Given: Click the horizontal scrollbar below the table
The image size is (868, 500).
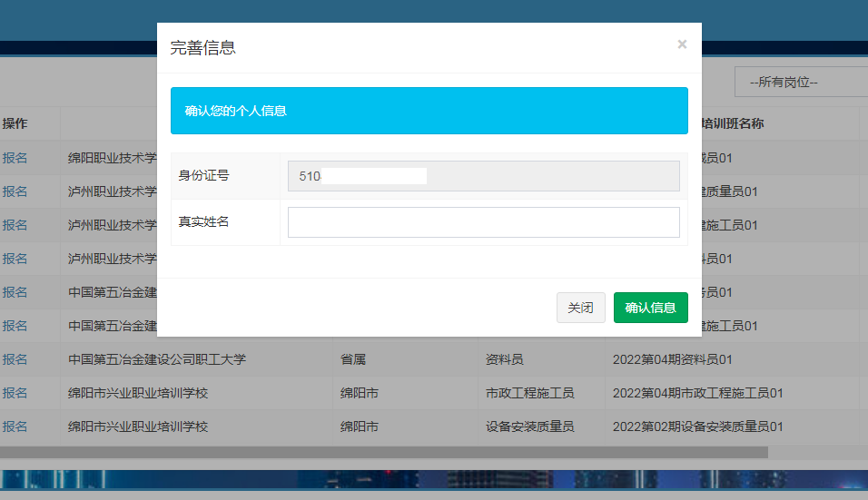Looking at the screenshot, I should coord(383,452).
